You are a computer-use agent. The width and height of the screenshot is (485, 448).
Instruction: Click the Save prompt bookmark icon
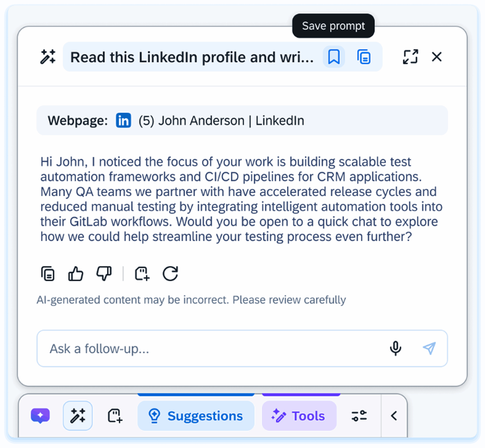click(334, 57)
